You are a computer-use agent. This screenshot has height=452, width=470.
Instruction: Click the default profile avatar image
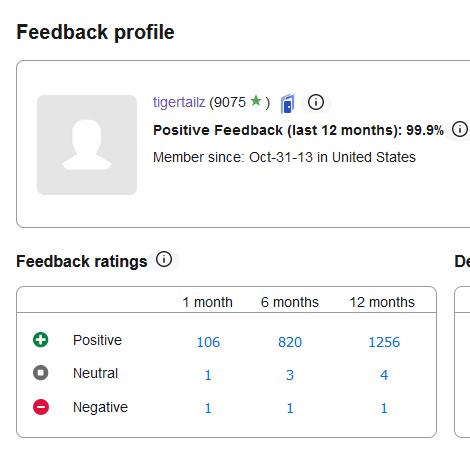87,145
